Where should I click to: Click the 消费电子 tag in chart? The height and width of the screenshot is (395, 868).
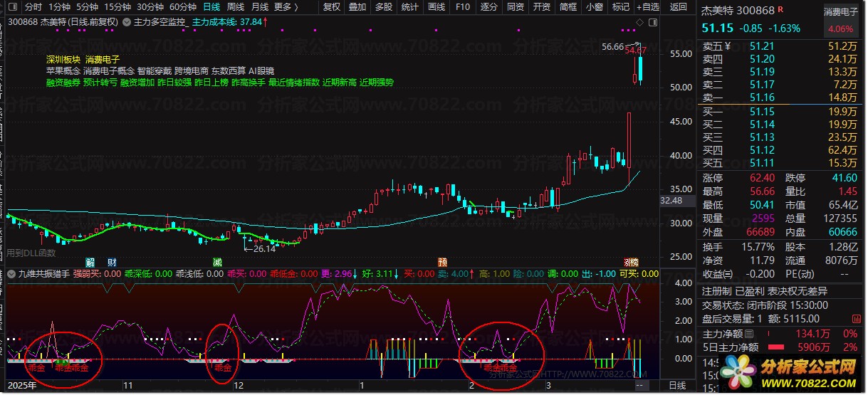click(102, 60)
